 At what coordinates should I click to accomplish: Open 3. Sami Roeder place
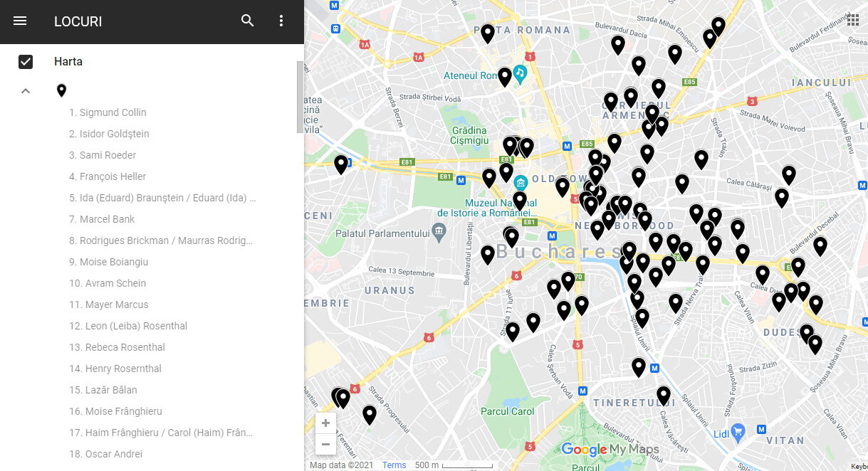coord(103,155)
